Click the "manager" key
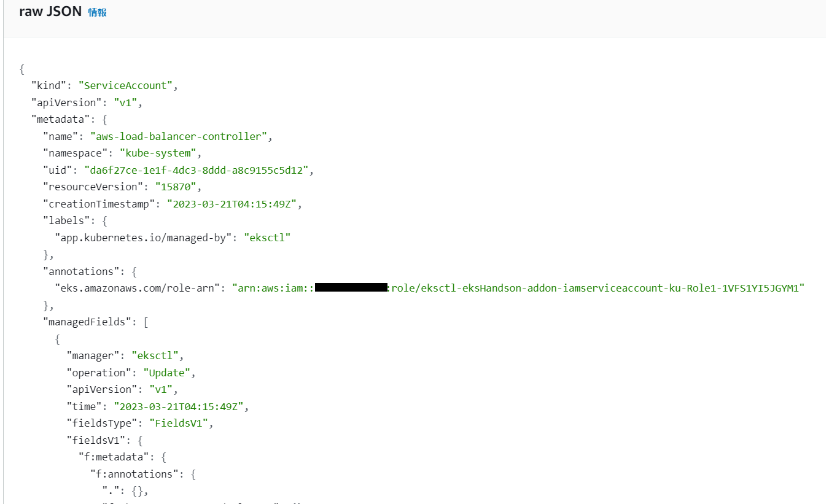 pos(94,355)
